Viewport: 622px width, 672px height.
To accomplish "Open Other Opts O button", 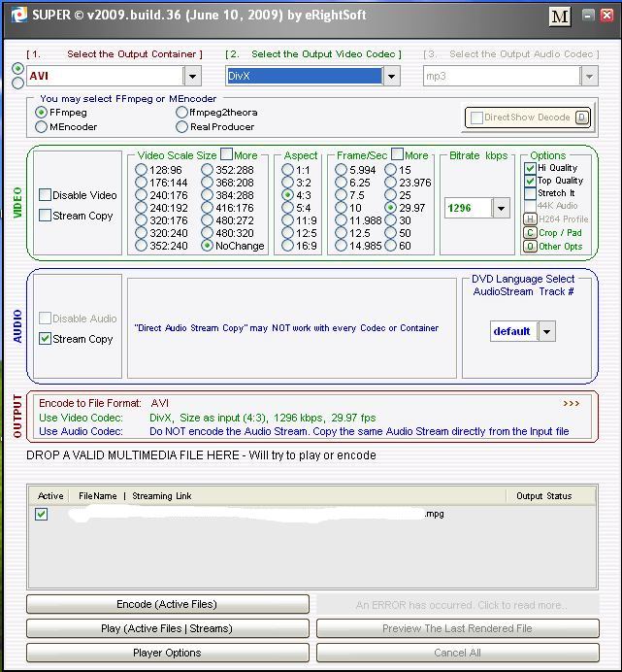I will coord(530,247).
